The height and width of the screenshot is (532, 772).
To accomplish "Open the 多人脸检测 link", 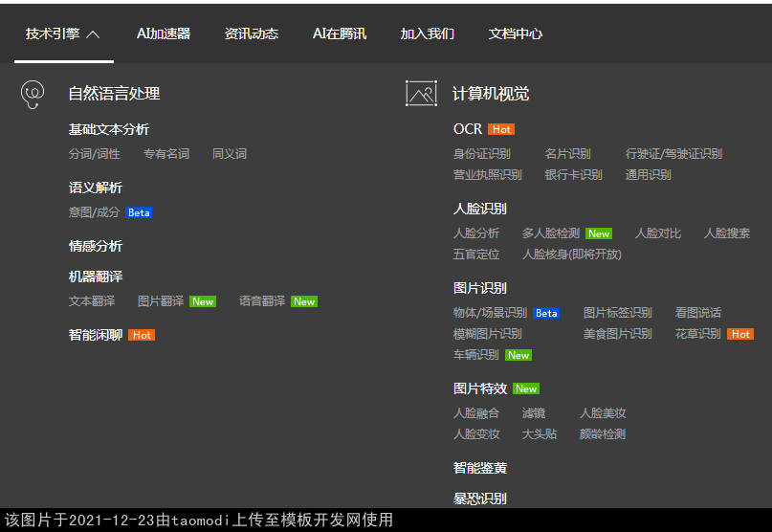I will coord(550,233).
